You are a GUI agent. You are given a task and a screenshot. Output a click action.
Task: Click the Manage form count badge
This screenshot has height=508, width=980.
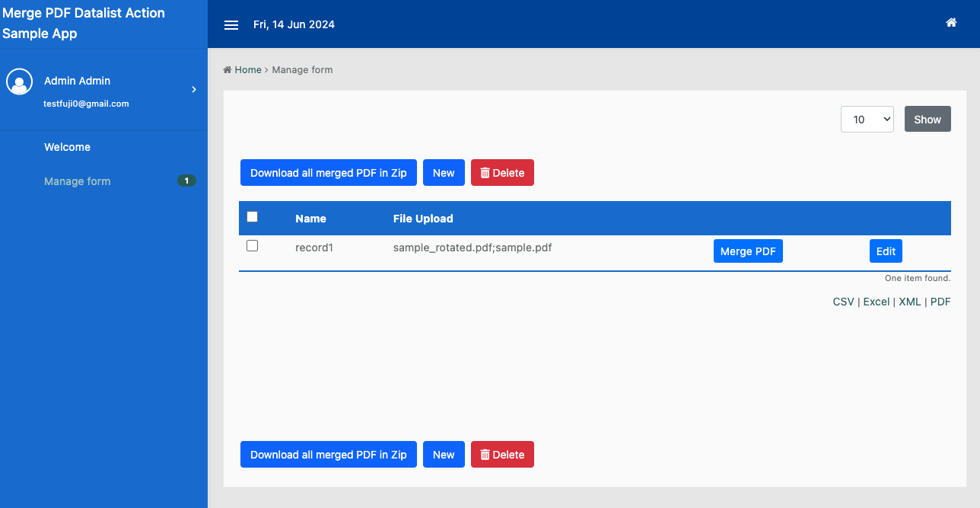tap(186, 181)
